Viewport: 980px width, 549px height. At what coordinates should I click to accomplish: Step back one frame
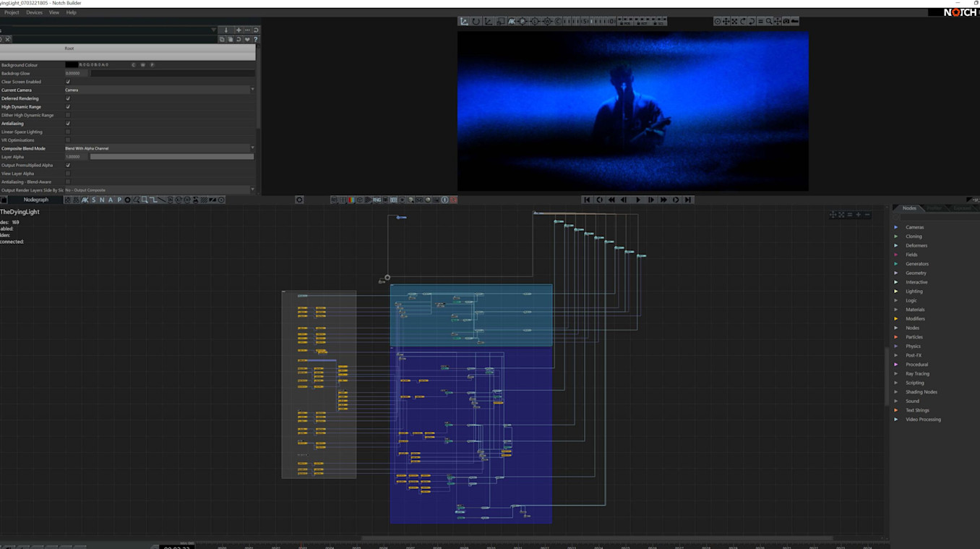click(x=624, y=200)
